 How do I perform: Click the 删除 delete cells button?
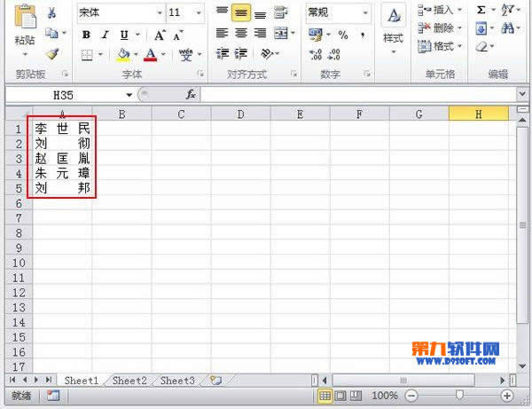click(x=440, y=28)
